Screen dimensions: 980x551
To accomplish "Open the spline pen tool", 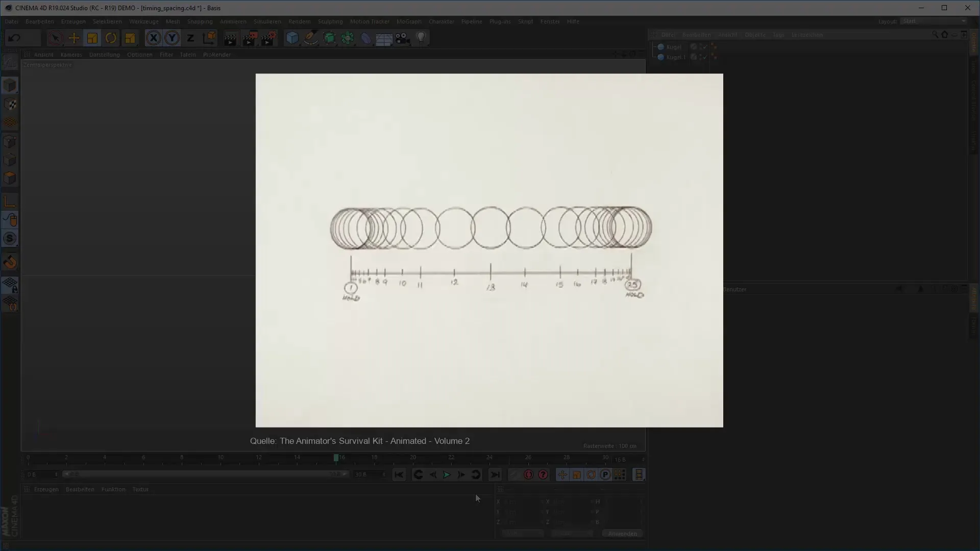I will [311, 38].
